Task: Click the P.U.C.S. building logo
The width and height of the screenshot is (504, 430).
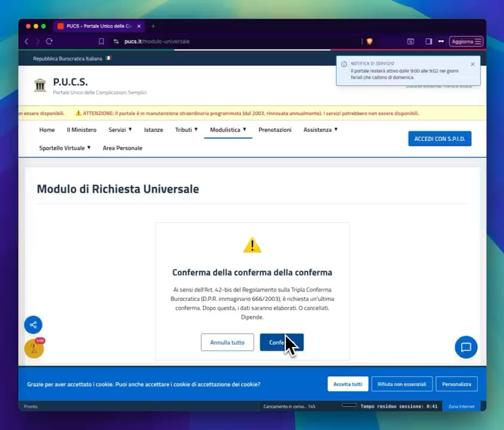Action: click(40, 85)
